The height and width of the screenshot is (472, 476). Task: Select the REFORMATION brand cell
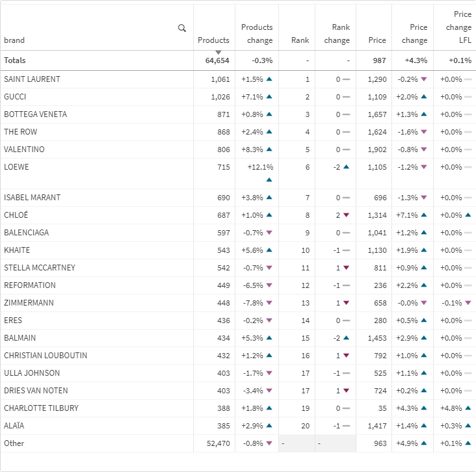[x=97, y=285]
